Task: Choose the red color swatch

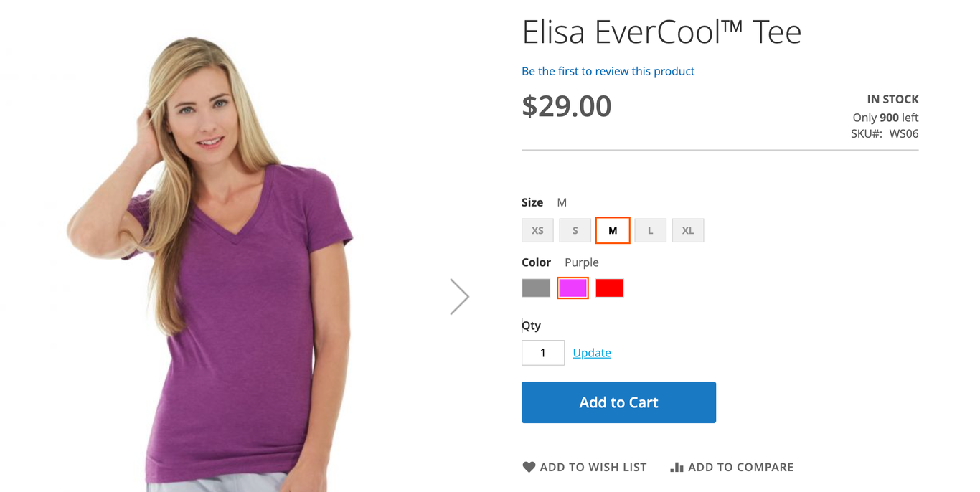Action: pos(610,288)
